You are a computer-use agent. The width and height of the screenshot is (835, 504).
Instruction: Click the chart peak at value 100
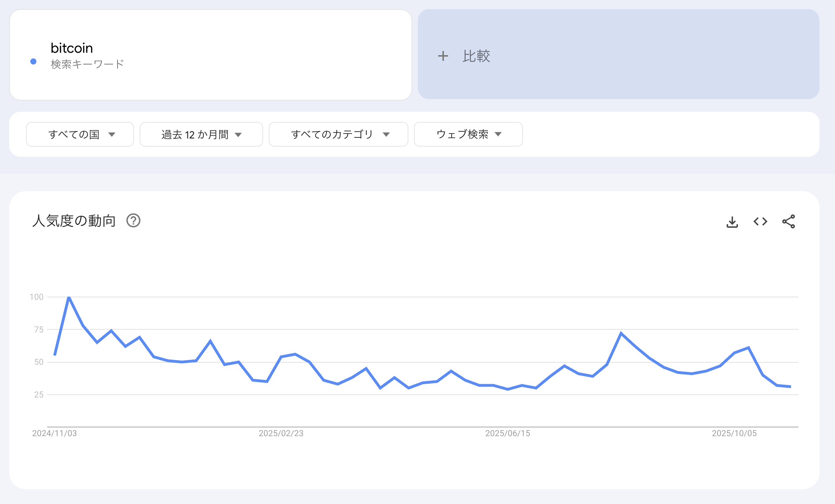click(x=69, y=297)
